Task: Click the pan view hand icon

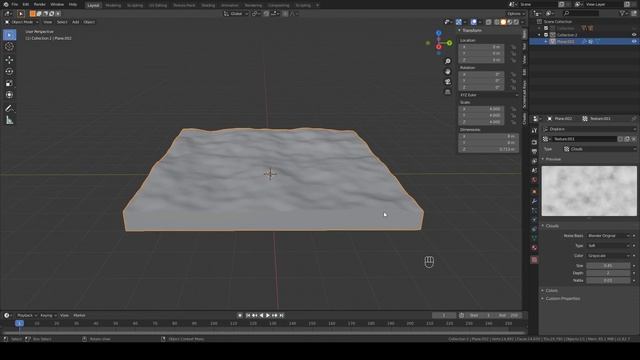Action: pyautogui.click(x=448, y=71)
